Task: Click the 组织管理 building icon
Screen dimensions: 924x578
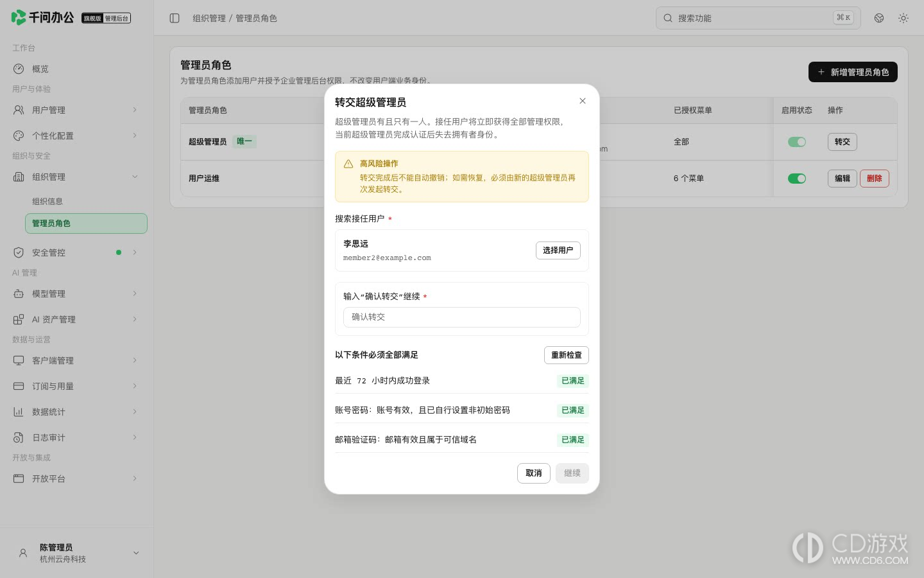Action: [x=19, y=177]
